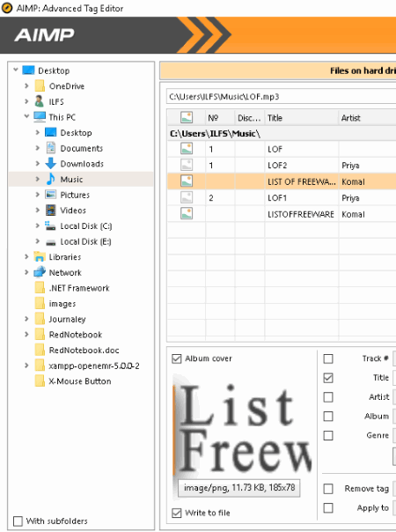This screenshot has height=532, width=396.
Task: Select the .NET Framework folder
Action: pyautogui.click(x=79, y=288)
